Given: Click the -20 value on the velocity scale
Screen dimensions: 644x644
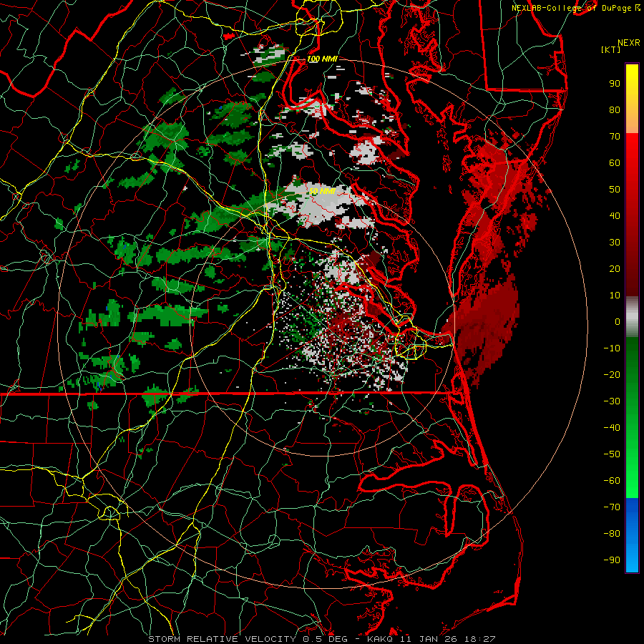Looking at the screenshot, I should pos(612,374).
